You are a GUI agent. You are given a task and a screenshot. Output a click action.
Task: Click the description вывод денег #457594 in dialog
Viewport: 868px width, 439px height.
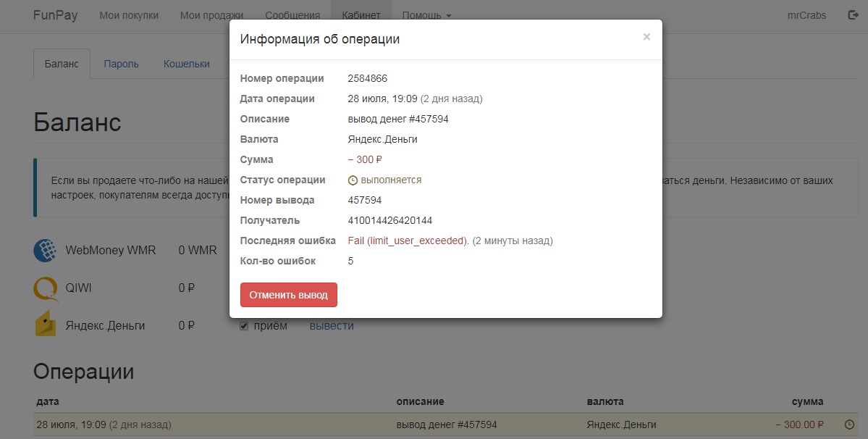398,119
